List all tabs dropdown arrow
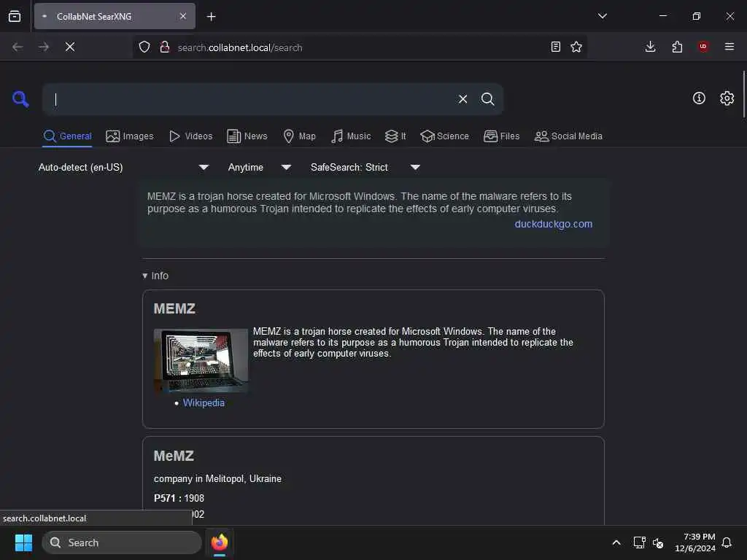Viewport: 747px width, 560px height. click(602, 16)
